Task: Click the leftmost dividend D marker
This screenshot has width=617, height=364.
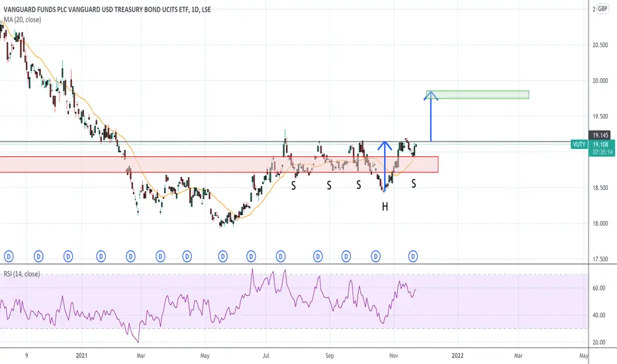Action: point(9,257)
